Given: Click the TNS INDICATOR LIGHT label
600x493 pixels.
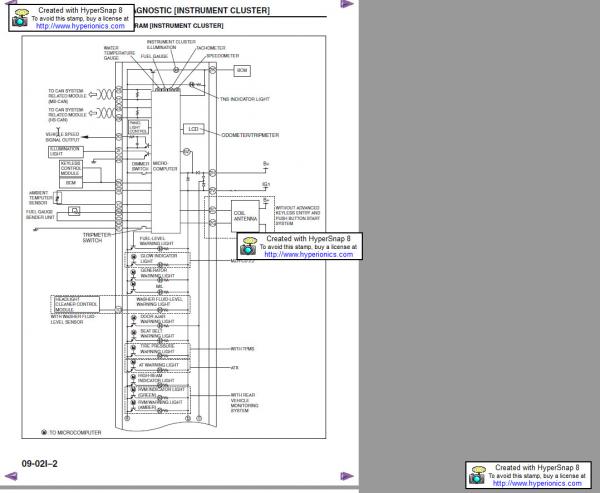Looking at the screenshot, I should 245,100.
